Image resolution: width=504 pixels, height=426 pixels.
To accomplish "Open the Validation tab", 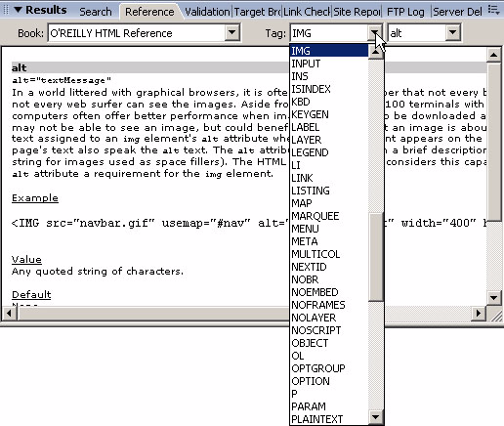I will (207, 12).
